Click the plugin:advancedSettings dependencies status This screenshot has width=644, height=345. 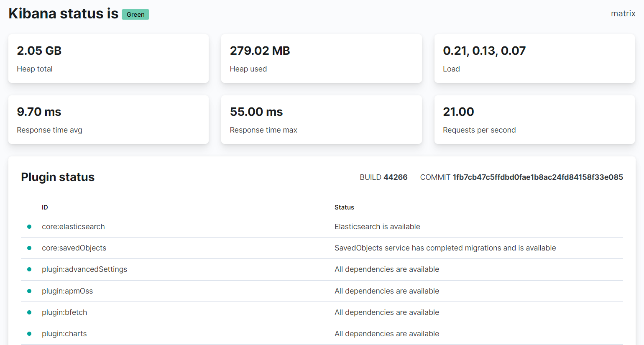tap(387, 269)
